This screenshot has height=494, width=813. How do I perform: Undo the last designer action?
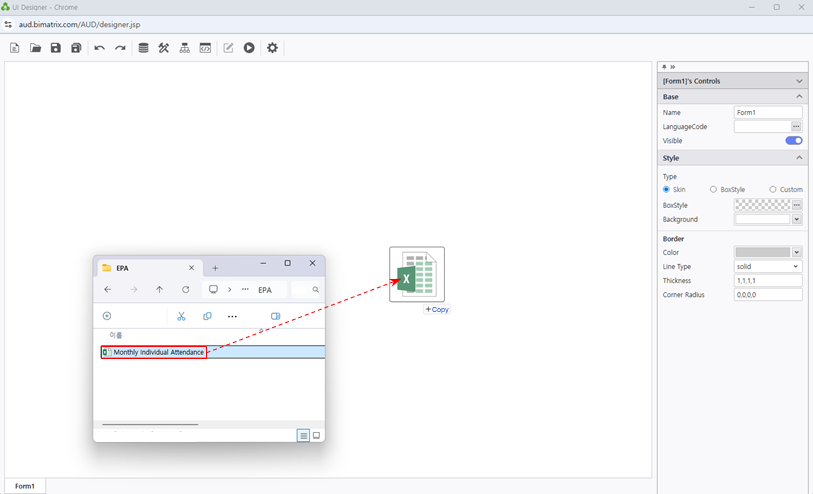pos(99,48)
